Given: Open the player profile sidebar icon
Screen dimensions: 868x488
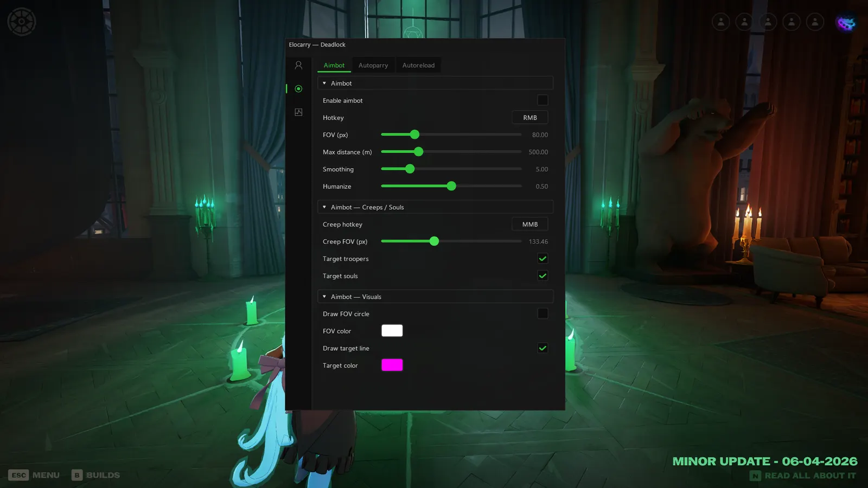Looking at the screenshot, I should pyautogui.click(x=298, y=65).
